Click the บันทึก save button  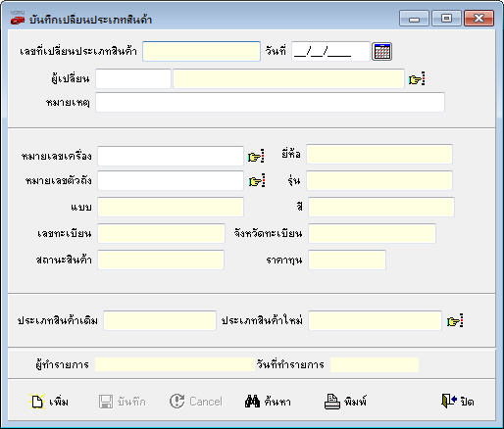tap(123, 402)
